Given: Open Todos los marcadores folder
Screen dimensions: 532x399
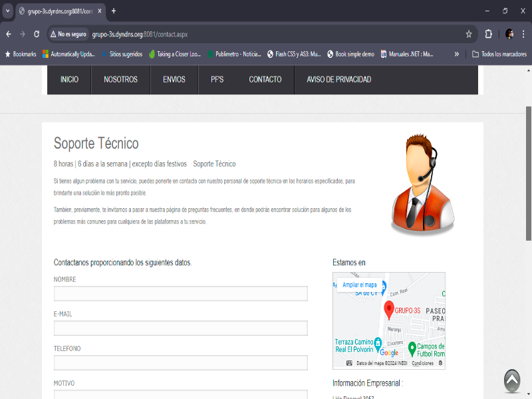Looking at the screenshot, I should (499, 54).
